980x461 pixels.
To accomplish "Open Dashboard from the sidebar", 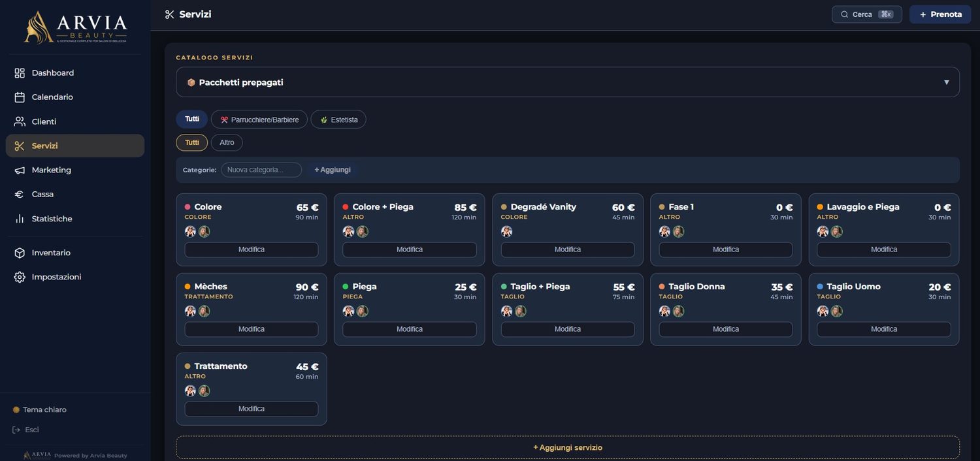I will coord(75,73).
